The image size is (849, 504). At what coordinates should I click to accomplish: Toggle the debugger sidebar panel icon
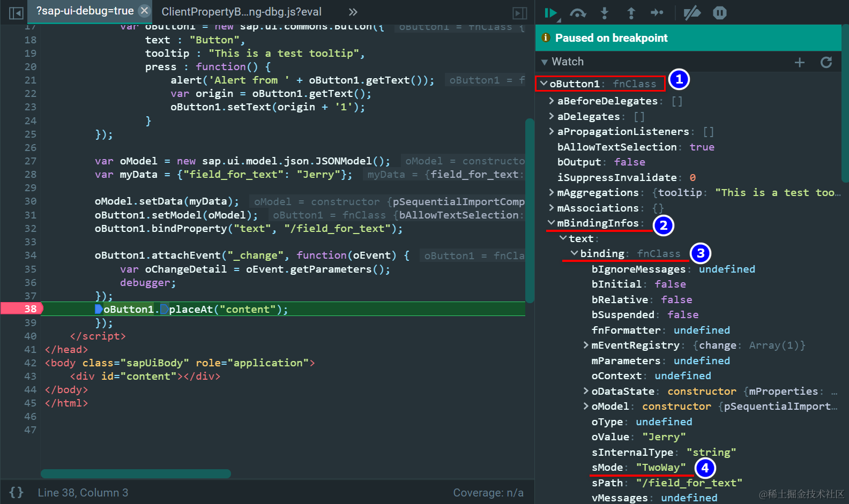pos(520,13)
